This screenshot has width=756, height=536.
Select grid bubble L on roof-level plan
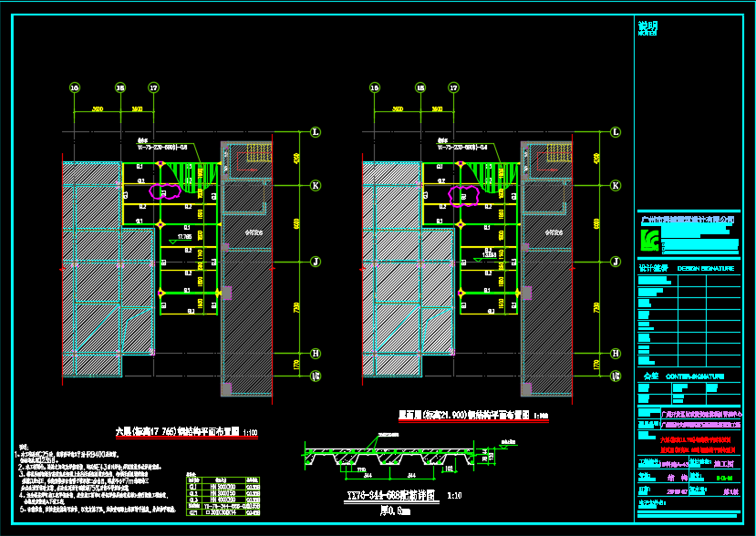[616, 132]
